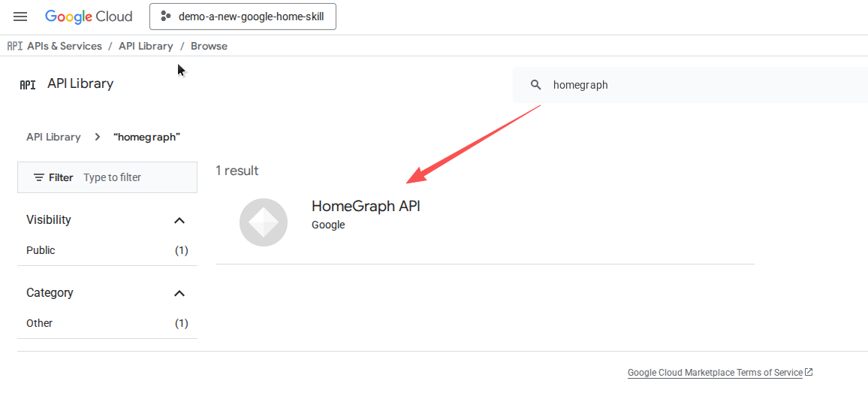Click the HomeGraph API diamond logo

264,222
